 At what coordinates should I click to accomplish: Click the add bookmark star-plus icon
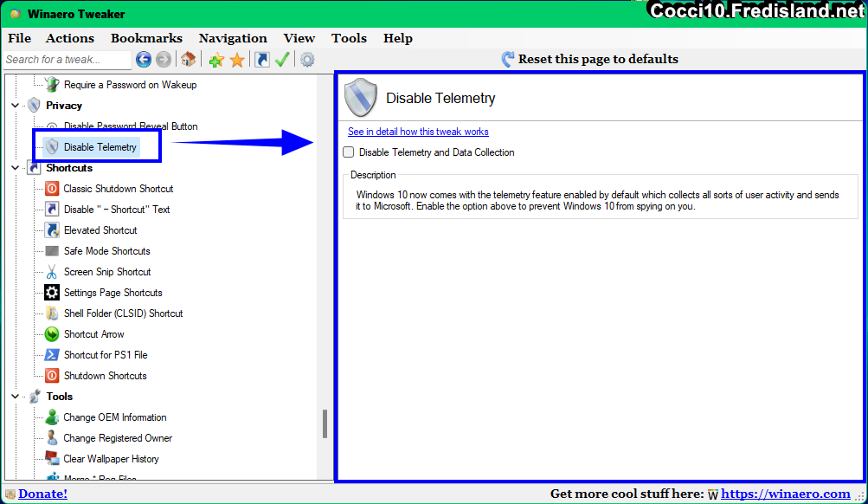[x=216, y=60]
